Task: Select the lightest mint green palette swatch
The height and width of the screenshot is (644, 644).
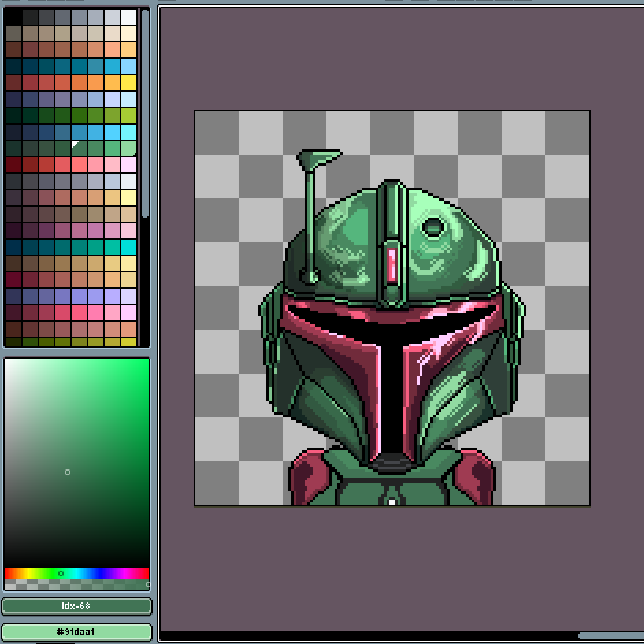Action: point(129,149)
